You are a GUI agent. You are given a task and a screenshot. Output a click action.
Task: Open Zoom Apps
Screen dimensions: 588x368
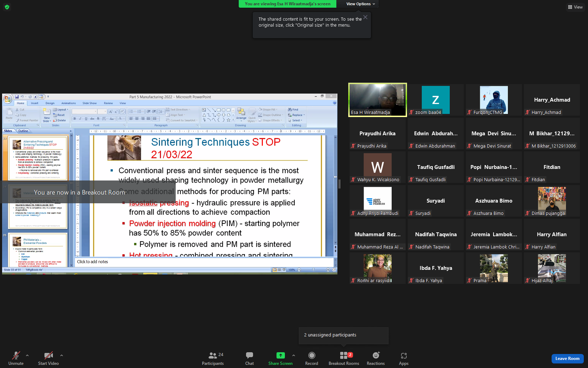pos(404,358)
